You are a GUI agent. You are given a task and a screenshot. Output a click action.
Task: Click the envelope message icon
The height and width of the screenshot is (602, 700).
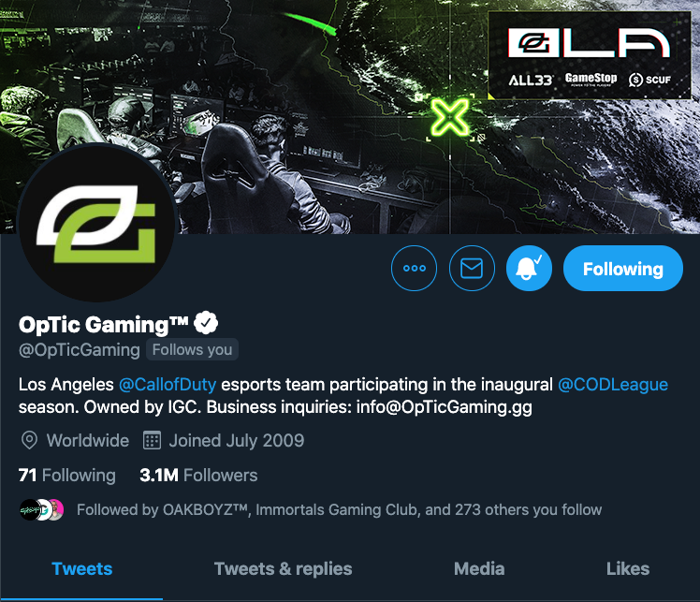pyautogui.click(x=472, y=269)
